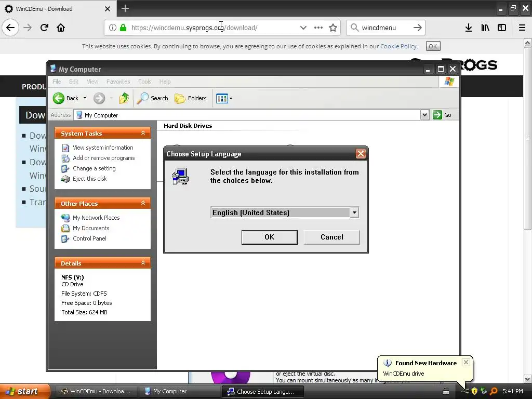Open the View menu in My Computer

pos(92,82)
